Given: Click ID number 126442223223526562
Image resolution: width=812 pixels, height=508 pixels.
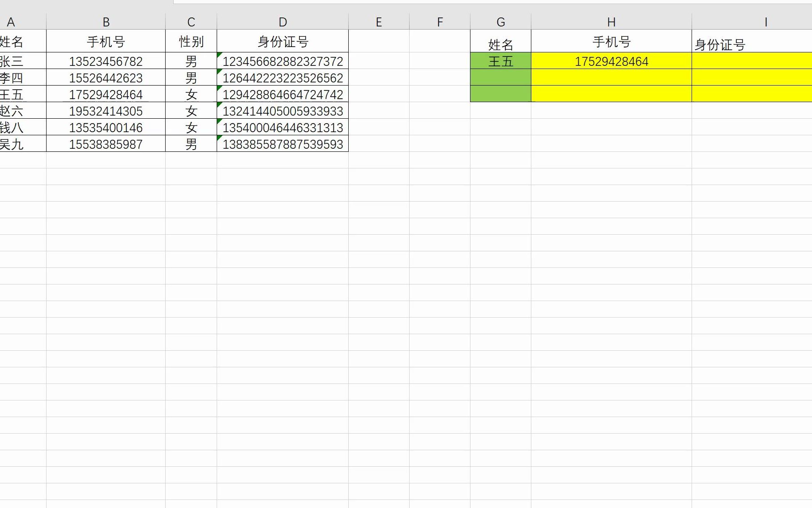Looking at the screenshot, I should (x=282, y=77).
